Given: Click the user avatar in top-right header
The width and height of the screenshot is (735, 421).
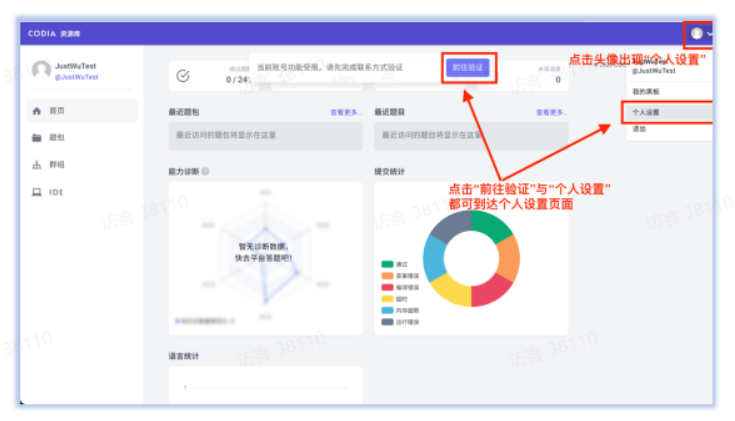Looking at the screenshot, I should pos(696,33).
